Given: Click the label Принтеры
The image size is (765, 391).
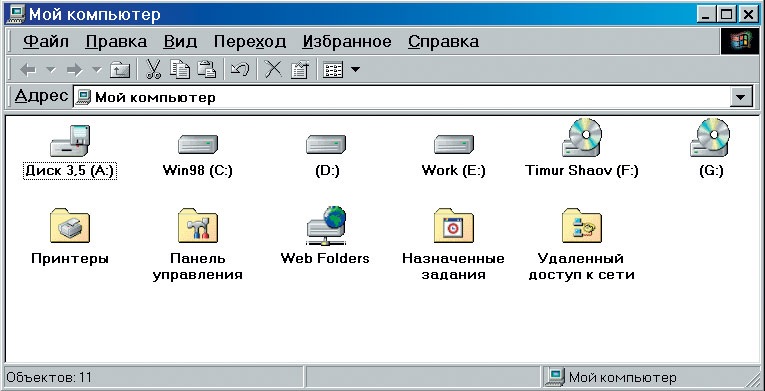Looking at the screenshot, I should click(x=70, y=258).
